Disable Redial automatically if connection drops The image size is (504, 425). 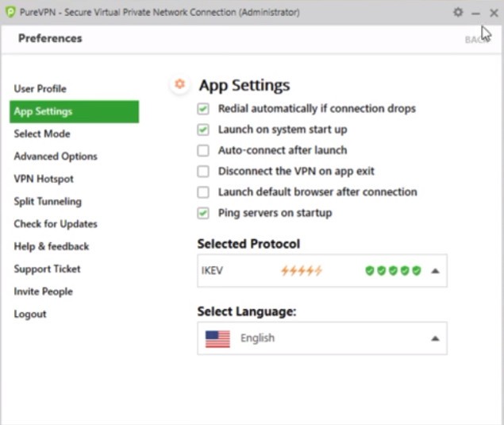(x=204, y=109)
